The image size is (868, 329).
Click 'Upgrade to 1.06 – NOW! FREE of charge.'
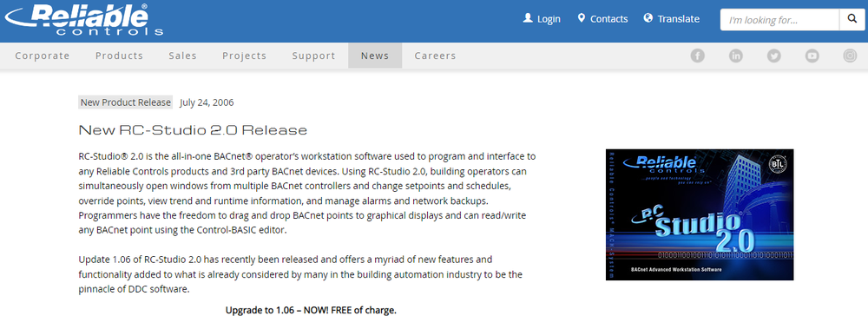(311, 310)
